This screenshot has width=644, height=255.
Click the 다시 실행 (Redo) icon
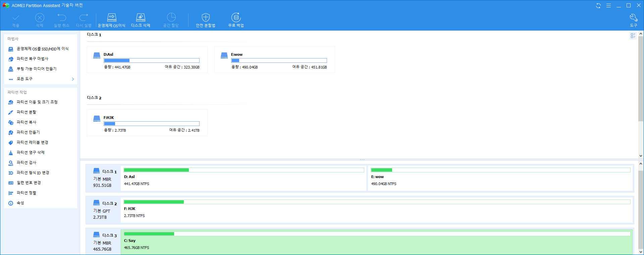84,20
